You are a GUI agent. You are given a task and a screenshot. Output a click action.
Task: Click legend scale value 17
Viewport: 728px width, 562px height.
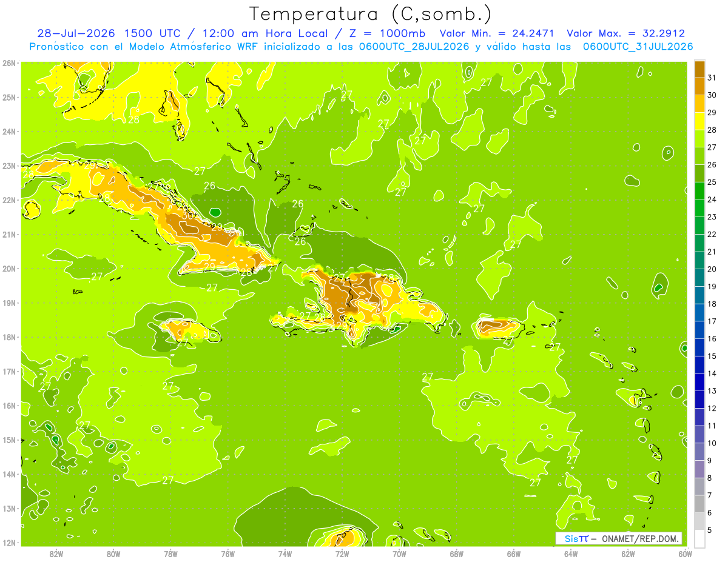[712, 321]
